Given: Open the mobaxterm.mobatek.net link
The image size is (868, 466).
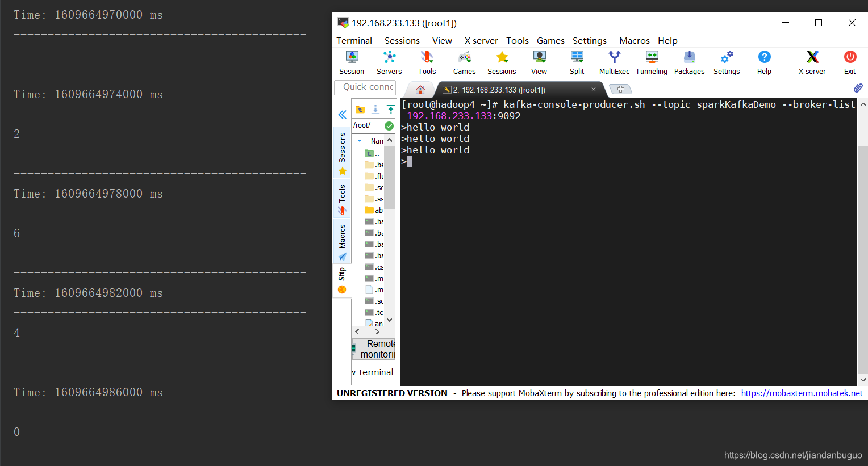Looking at the screenshot, I should (802, 393).
